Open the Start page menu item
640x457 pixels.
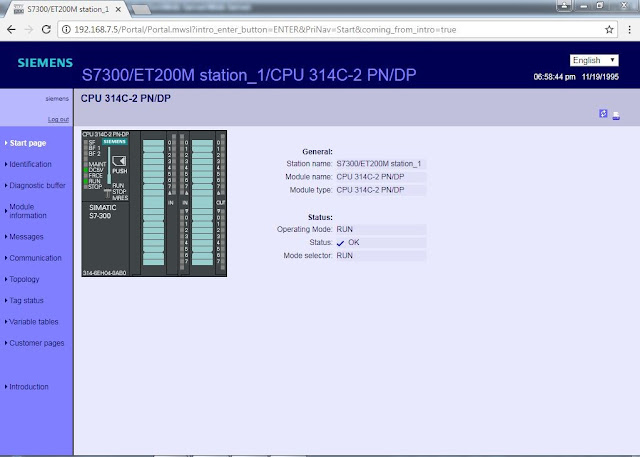(28, 143)
